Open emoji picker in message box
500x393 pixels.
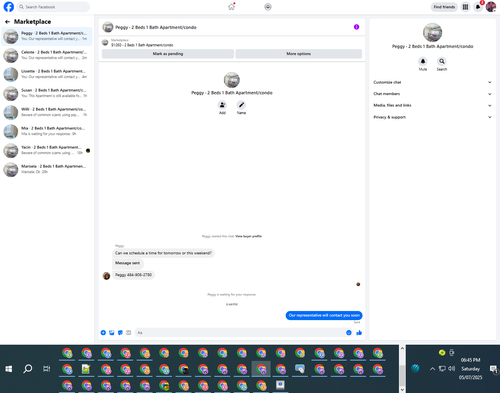point(349,333)
